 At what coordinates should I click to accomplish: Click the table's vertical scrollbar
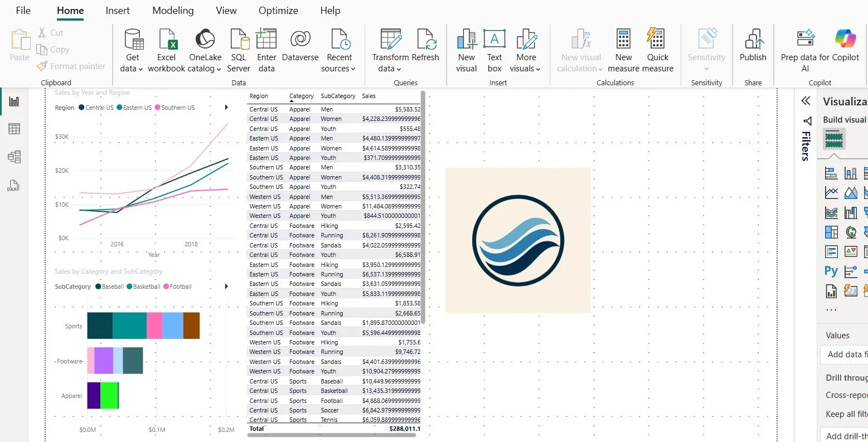pos(423,207)
